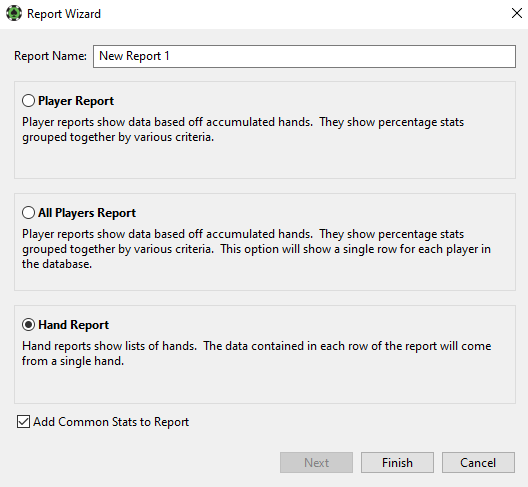Choose the All Players Report radio button
Image resolution: width=528 pixels, height=487 pixels.
[x=28, y=213]
